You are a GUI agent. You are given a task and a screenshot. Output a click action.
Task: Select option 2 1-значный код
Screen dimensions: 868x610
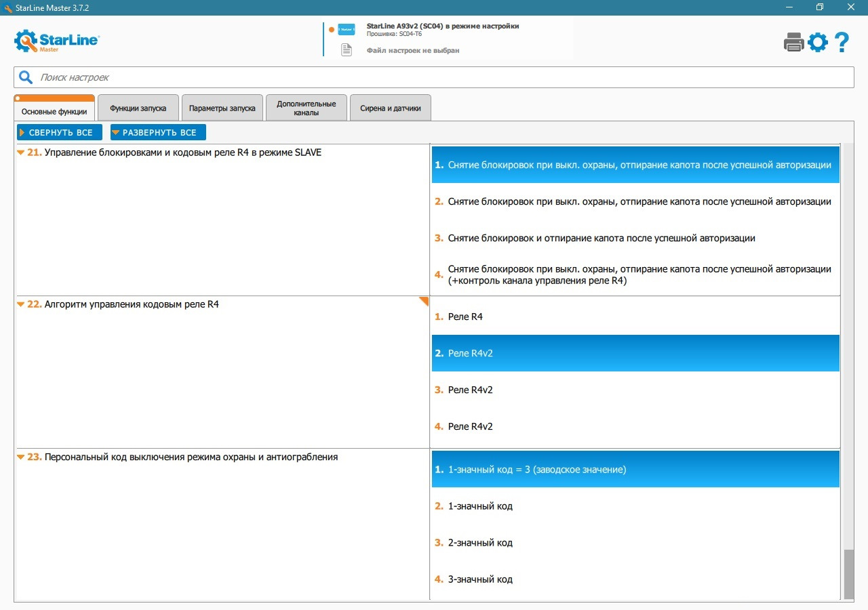[635, 506]
